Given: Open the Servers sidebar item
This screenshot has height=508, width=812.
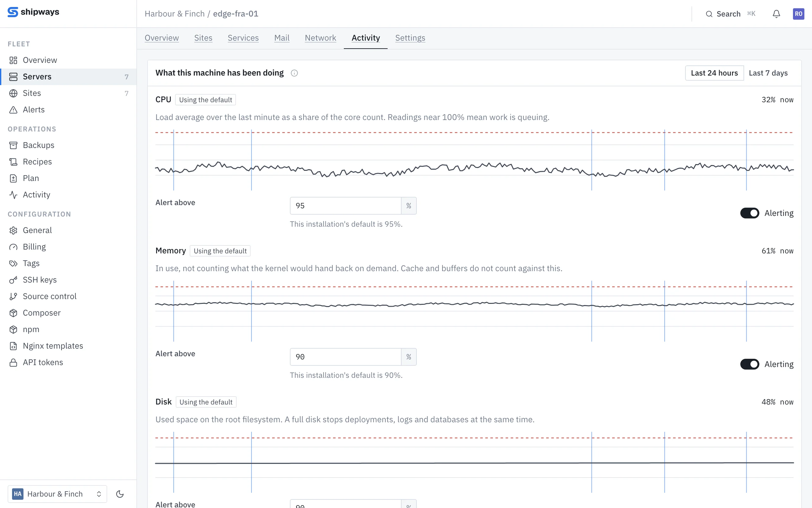Looking at the screenshot, I should [x=68, y=77].
